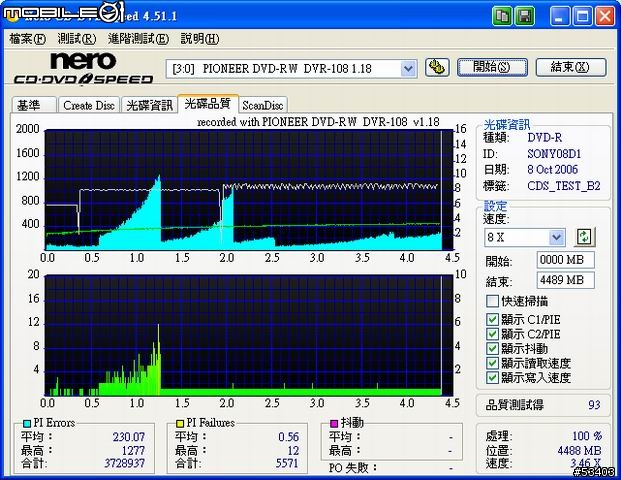
Task: Close the Nero CD-DVD Speed window
Action: pyautogui.click(x=605, y=17)
